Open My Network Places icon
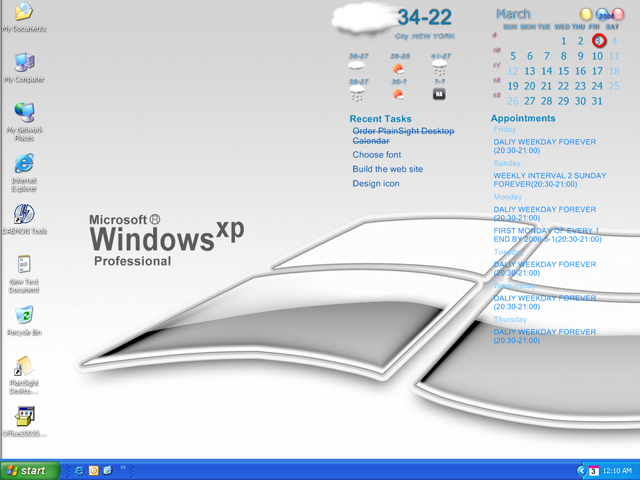The image size is (640, 480). (24, 121)
